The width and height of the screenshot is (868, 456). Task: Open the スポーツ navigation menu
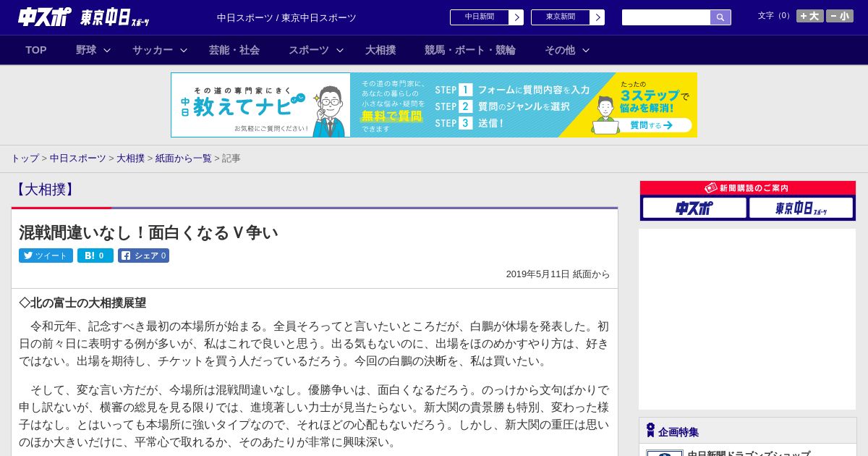pos(309,50)
